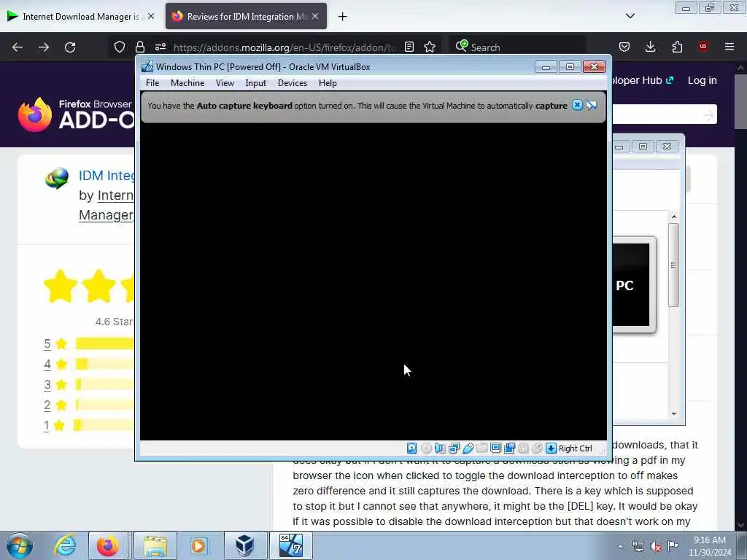Viewport: 747px width, 560px height.
Task: Close the Reviews for IDM Integration tab
Action: 315,16
